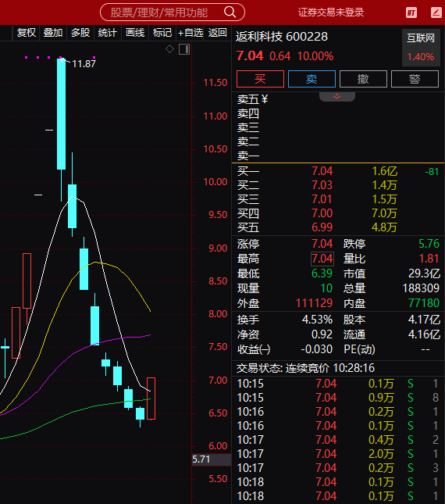This screenshot has width=445, height=504.
Task: Click the 市值 value 29.3亿
Action: pos(424,273)
